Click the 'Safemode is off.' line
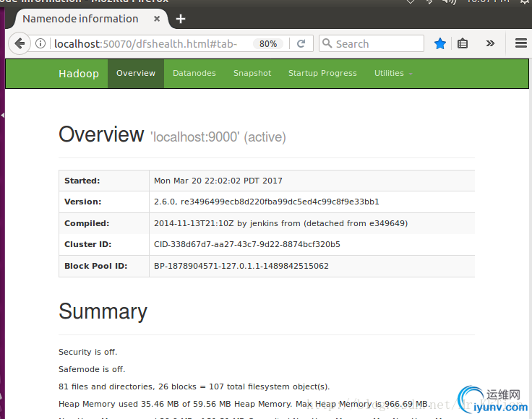This screenshot has width=532, height=419. [92, 369]
